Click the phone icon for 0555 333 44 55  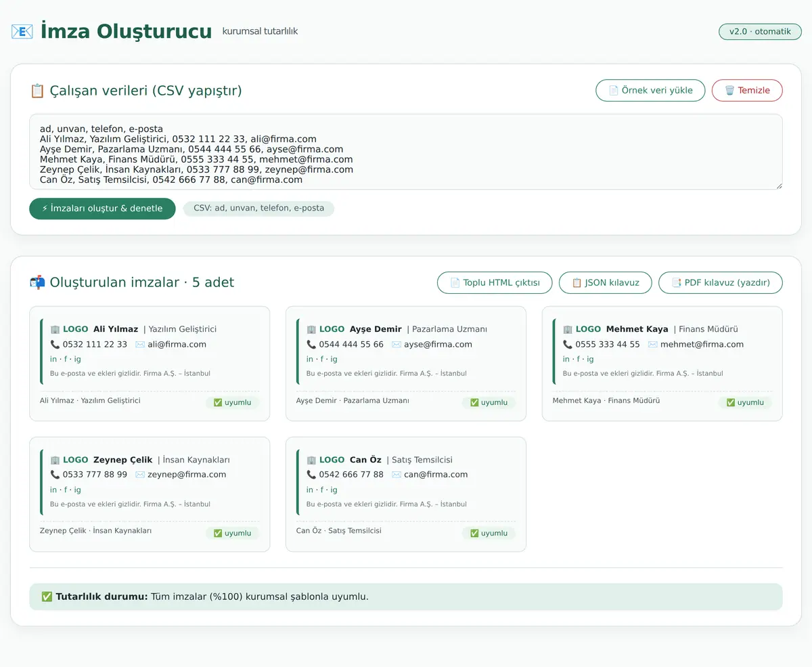pyautogui.click(x=568, y=344)
